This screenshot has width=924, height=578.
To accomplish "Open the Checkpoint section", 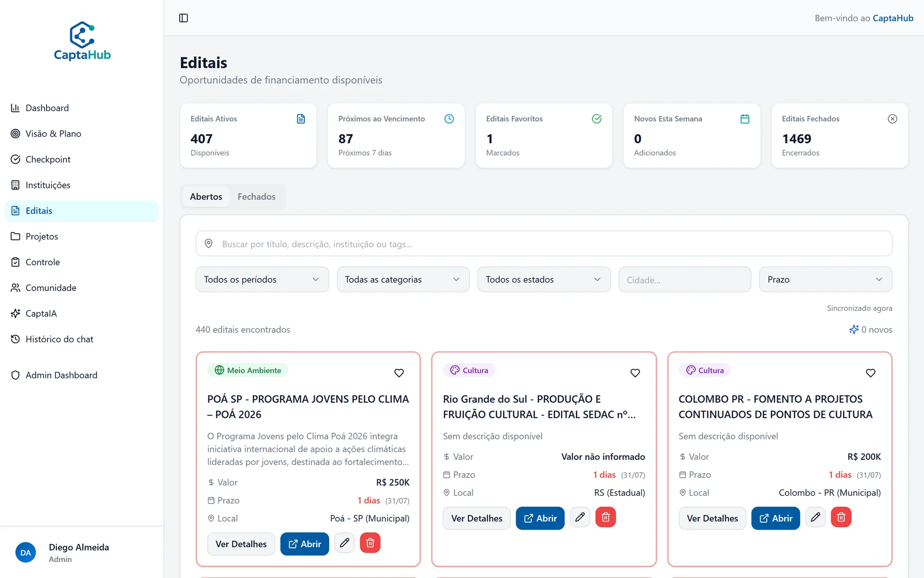I will point(82,159).
